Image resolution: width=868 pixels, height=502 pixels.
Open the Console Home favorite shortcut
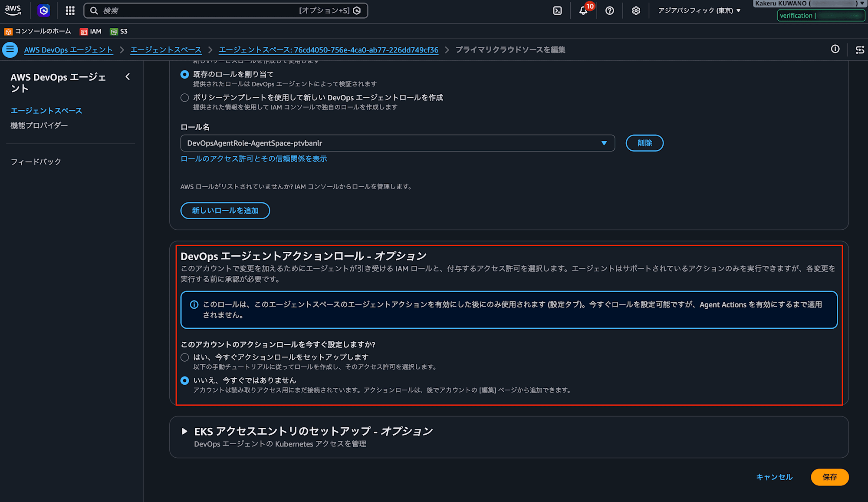point(38,31)
